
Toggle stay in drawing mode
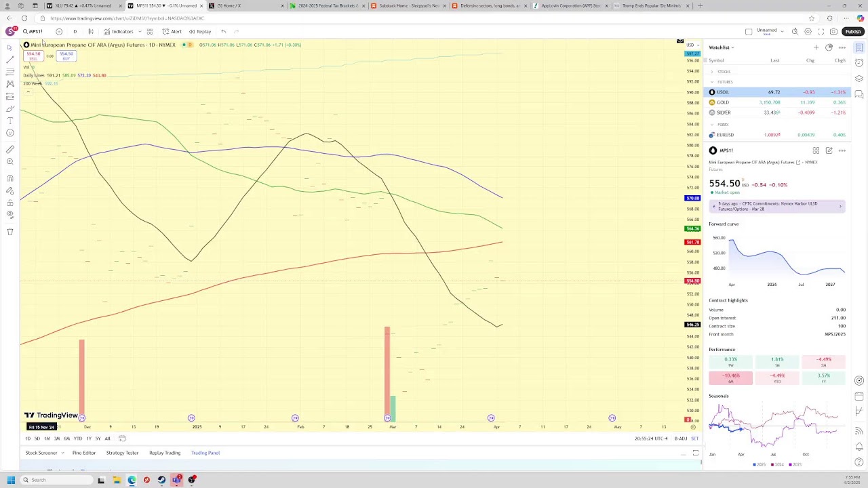[9, 190]
